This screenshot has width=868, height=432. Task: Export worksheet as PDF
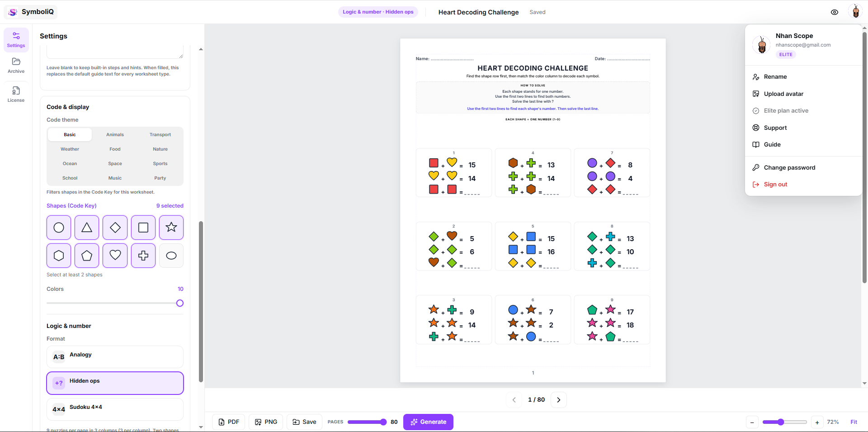229,422
